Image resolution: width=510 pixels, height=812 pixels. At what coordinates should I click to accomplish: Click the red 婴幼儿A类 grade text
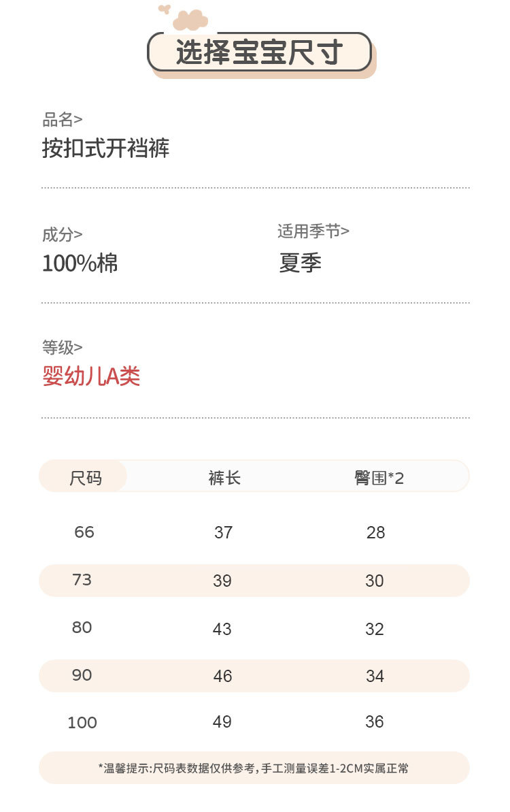tap(91, 376)
